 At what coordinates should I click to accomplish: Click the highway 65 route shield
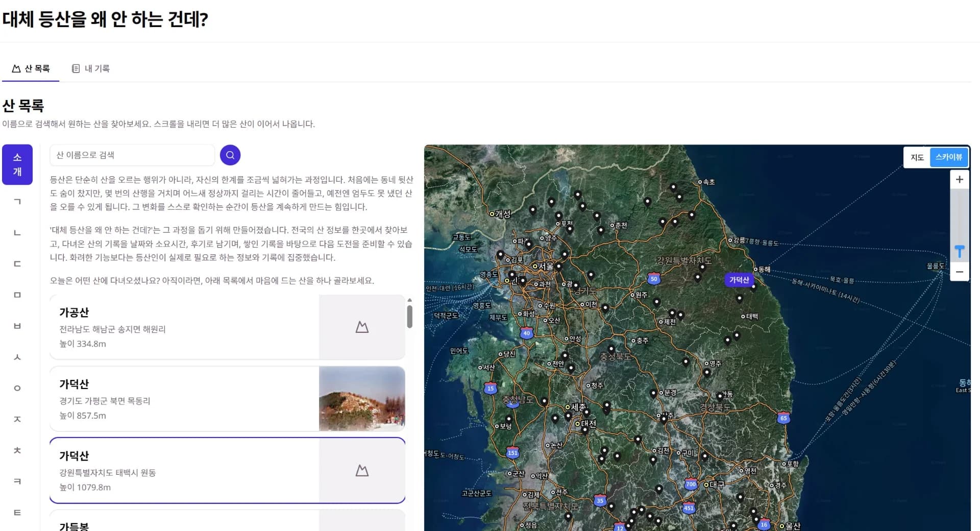[783, 418]
